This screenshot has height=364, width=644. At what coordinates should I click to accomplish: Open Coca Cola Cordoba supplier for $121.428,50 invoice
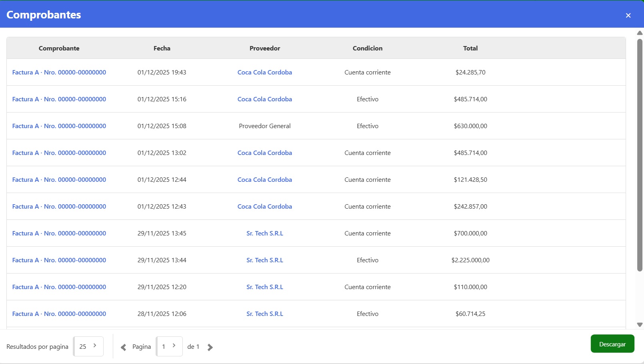[x=264, y=180]
